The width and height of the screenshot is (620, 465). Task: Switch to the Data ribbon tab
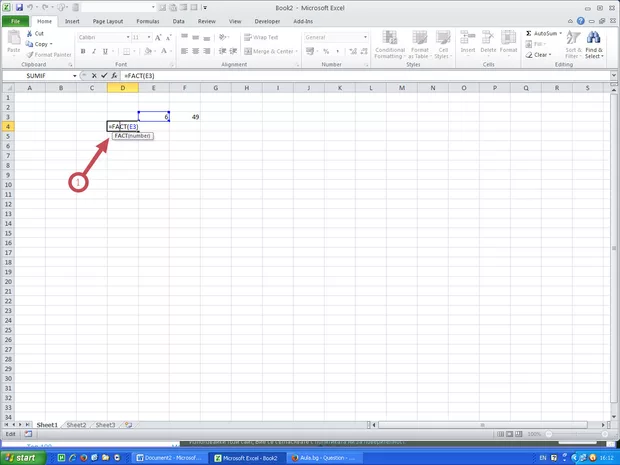179,21
